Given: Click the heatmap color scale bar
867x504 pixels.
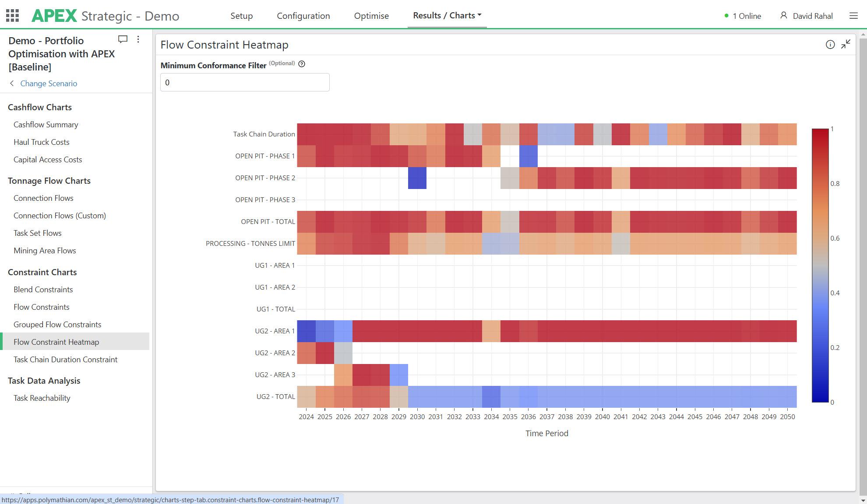Looking at the screenshot, I should click(820, 265).
